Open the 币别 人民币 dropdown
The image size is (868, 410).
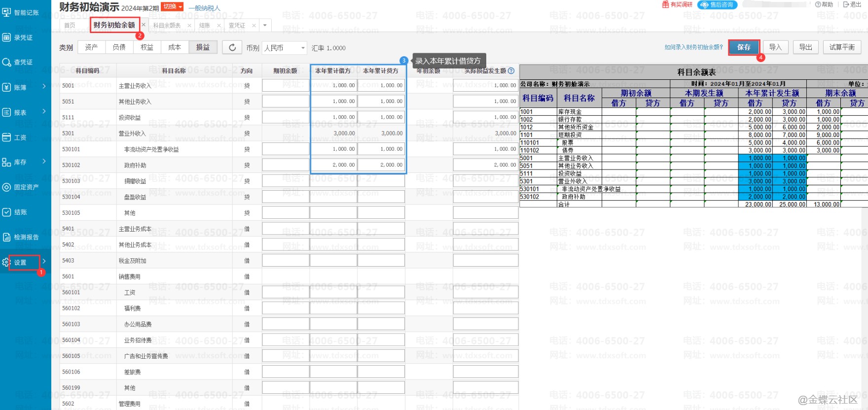[x=284, y=48]
